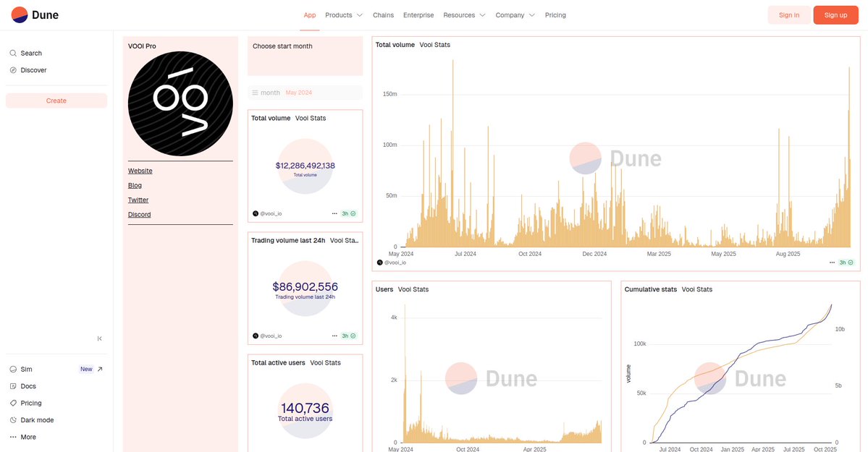The width and height of the screenshot is (868, 452).
Task: Expand the Company dropdown menu
Action: [x=515, y=15]
